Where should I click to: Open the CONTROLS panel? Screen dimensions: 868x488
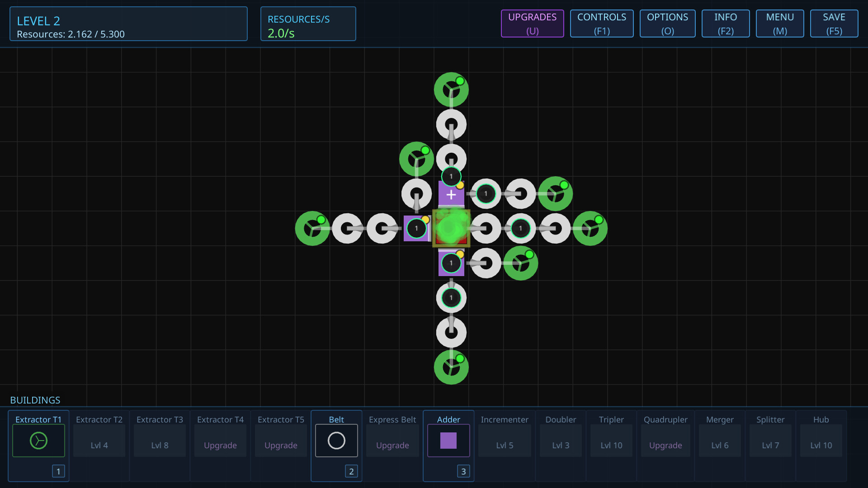click(602, 23)
